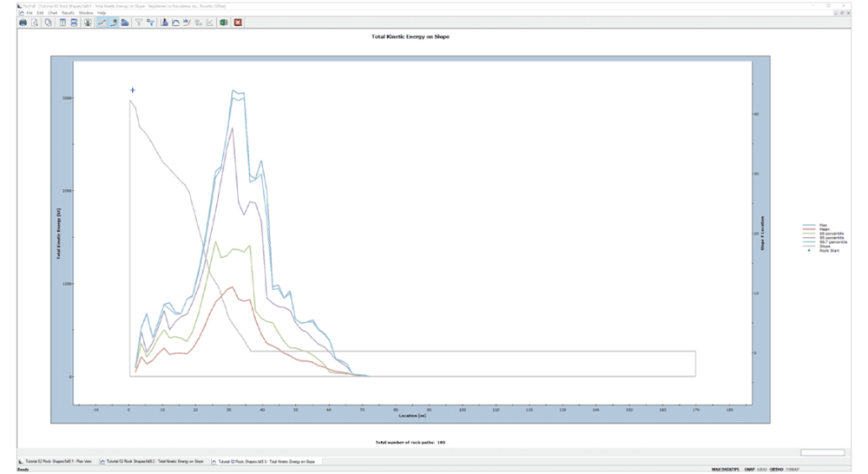
Task: Click the Ready status text
Action: click(x=23, y=470)
